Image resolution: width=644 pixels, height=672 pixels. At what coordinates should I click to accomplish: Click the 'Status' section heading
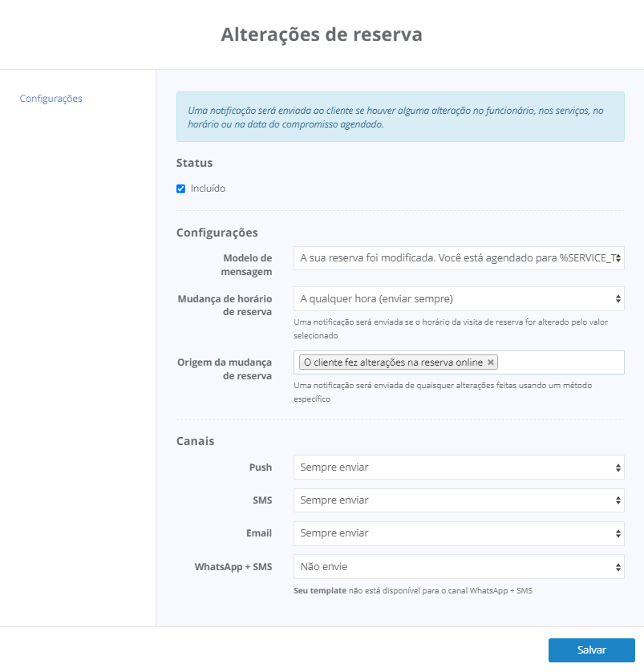pyautogui.click(x=195, y=163)
